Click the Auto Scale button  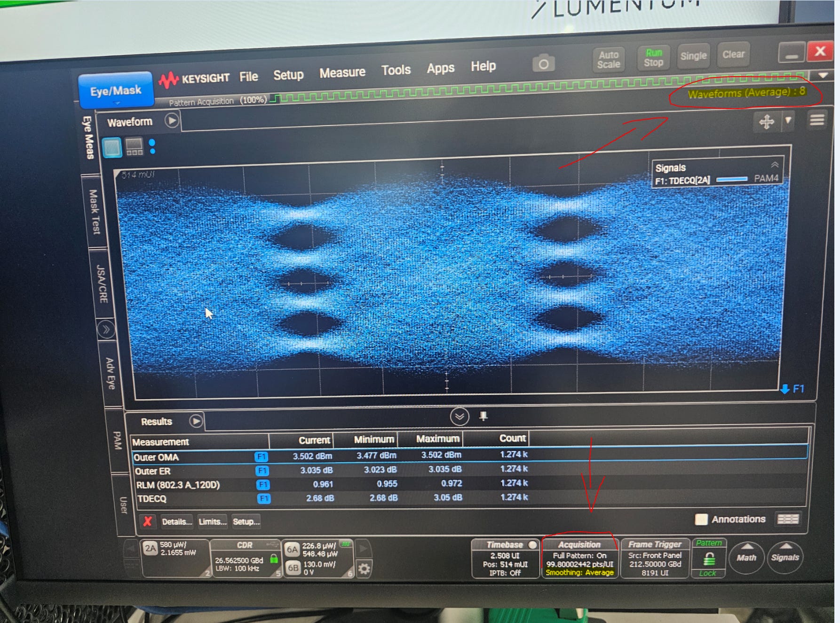609,60
